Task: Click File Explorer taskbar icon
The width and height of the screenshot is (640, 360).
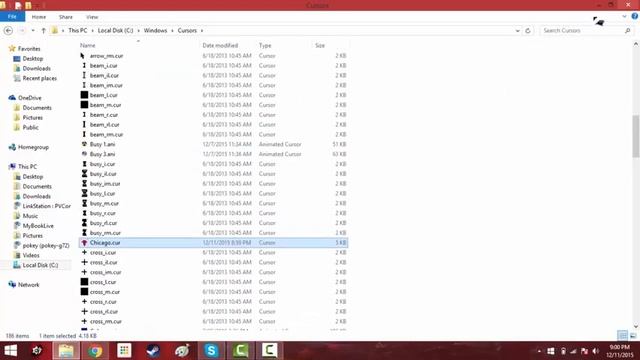Action: point(66,351)
